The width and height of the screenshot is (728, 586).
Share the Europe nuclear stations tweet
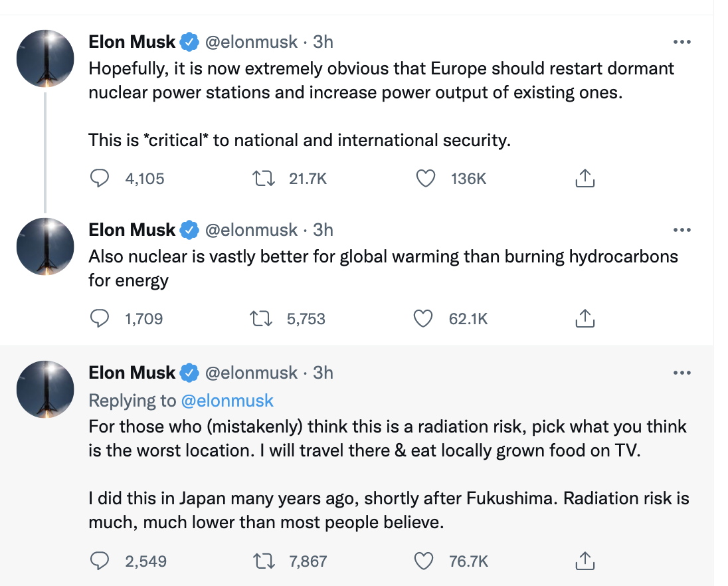(584, 178)
